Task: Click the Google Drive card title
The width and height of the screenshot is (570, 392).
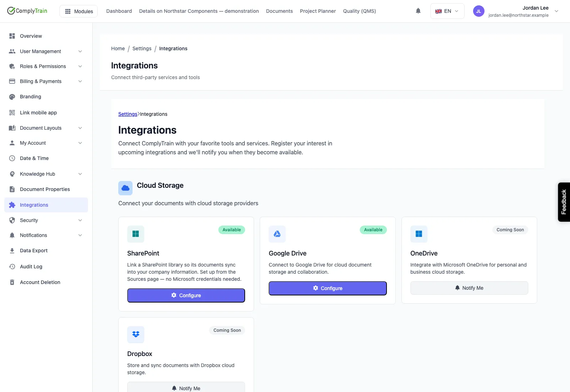Action: (287, 253)
